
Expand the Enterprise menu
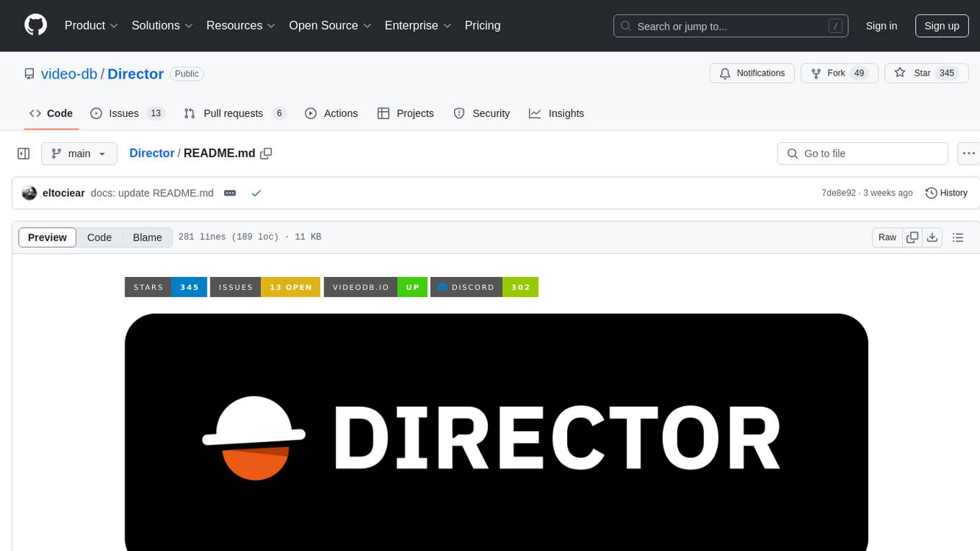click(418, 25)
